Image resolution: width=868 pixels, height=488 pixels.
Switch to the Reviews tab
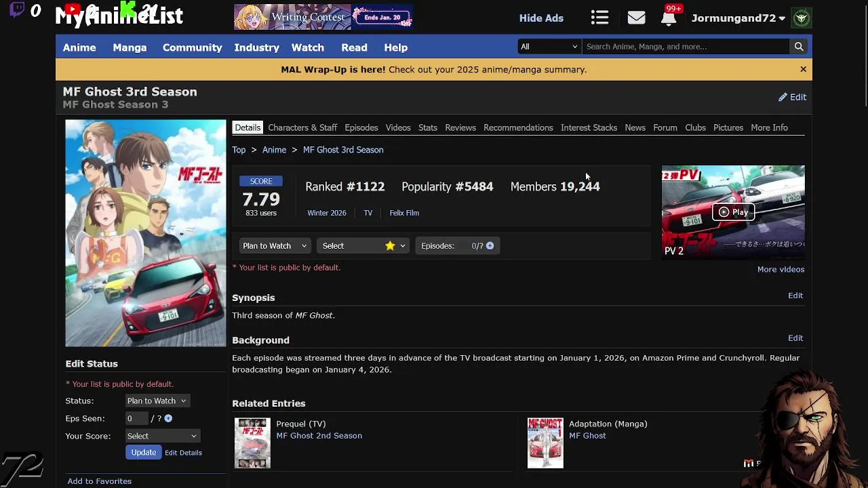(460, 127)
